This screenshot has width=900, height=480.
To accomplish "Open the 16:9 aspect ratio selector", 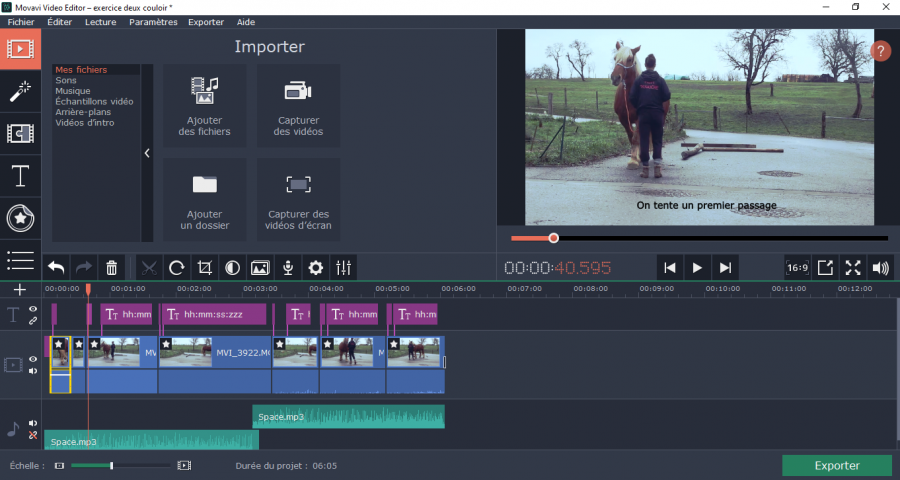I will click(x=797, y=268).
